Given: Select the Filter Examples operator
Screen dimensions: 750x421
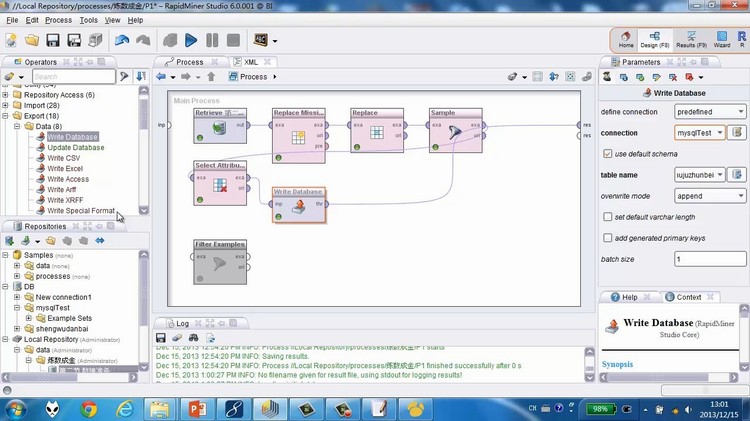Looking at the screenshot, I should (220, 262).
